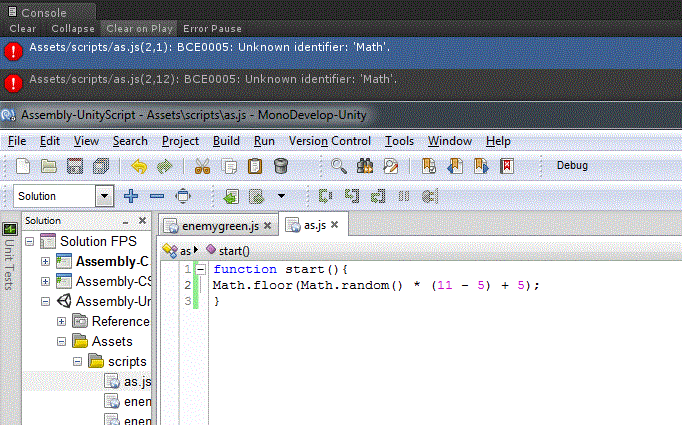Click the Redo arrow icon
Image resolution: width=682 pixels, height=425 pixels.
click(x=164, y=166)
